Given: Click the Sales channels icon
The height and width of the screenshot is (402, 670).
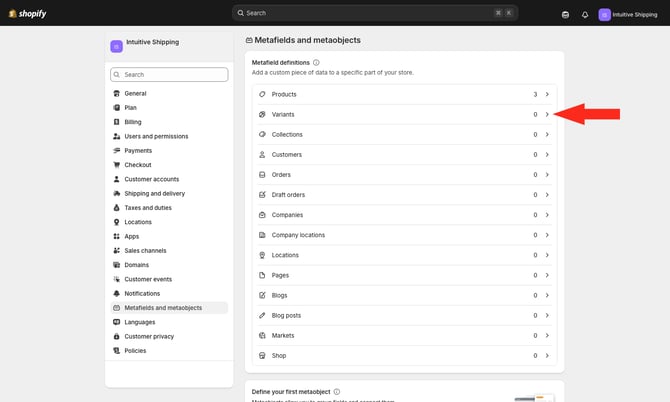Looking at the screenshot, I should pos(116,251).
